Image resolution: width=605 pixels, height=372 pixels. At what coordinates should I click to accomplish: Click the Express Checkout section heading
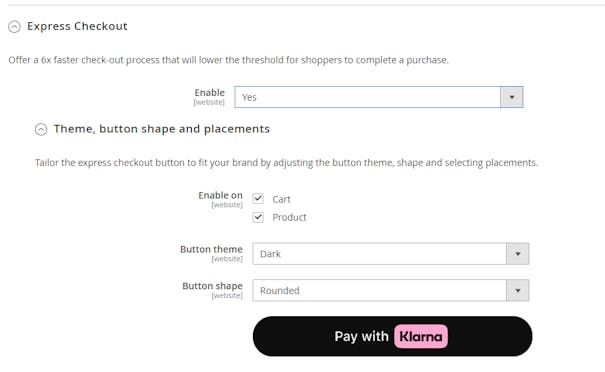click(77, 26)
